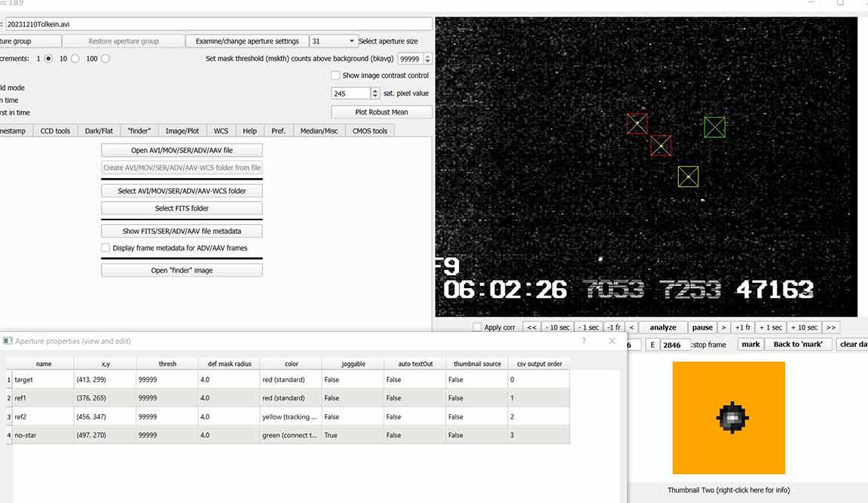Click the green (connect color cell for no-star

point(291,435)
